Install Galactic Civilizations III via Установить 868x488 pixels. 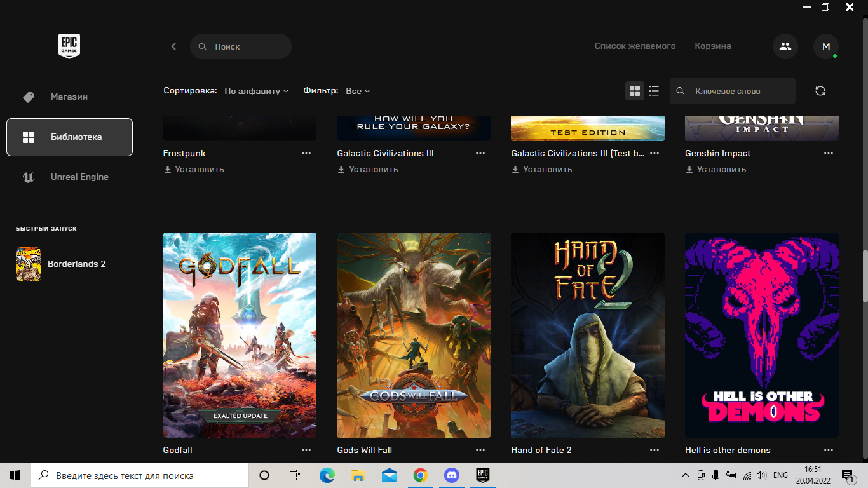368,170
